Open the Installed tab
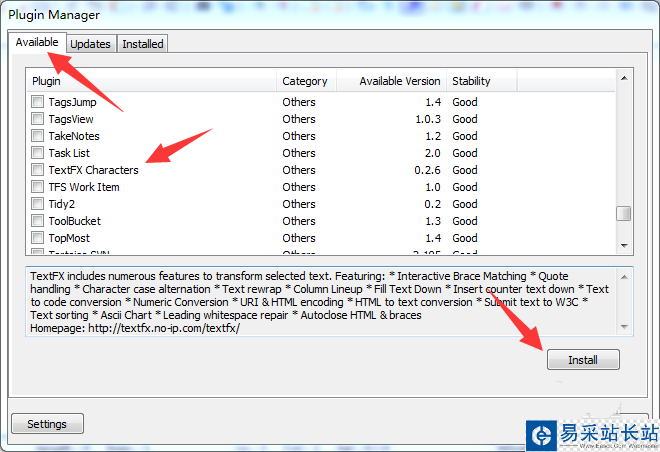The image size is (660, 452). click(x=143, y=44)
